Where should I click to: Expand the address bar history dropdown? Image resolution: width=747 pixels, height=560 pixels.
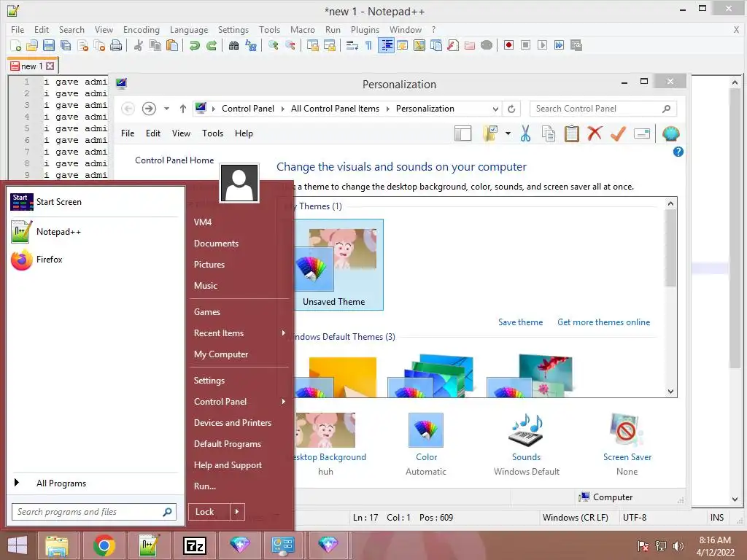pos(495,109)
